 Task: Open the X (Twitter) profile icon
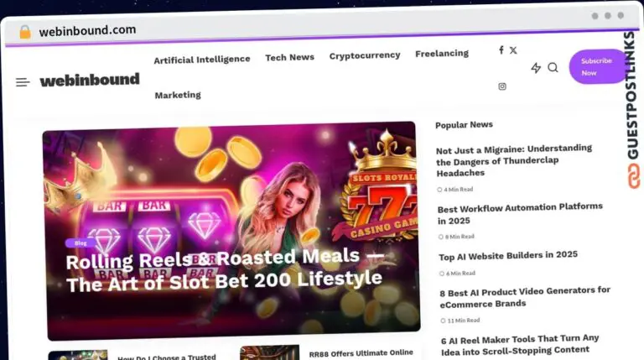513,50
